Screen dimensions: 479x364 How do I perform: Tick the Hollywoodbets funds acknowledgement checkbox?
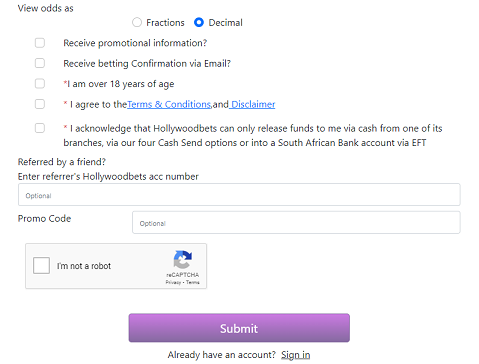[40, 128]
